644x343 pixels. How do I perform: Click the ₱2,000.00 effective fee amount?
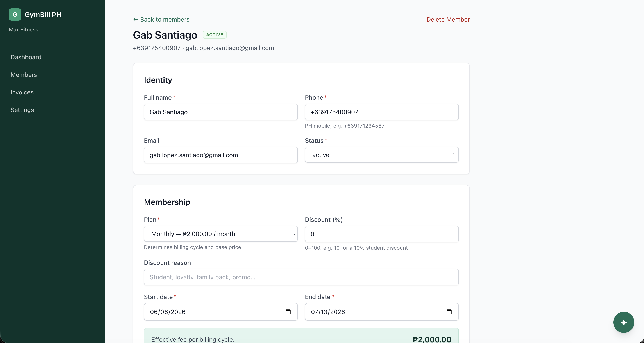point(432,339)
